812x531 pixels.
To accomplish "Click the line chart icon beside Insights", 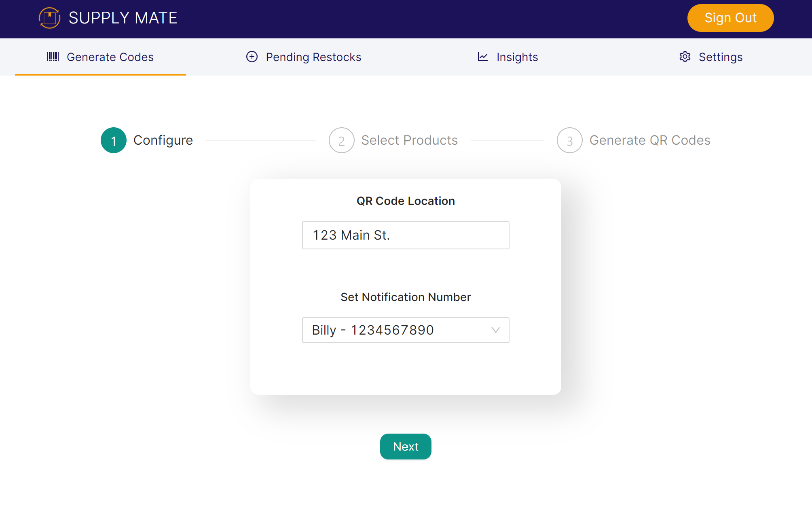I will point(483,57).
